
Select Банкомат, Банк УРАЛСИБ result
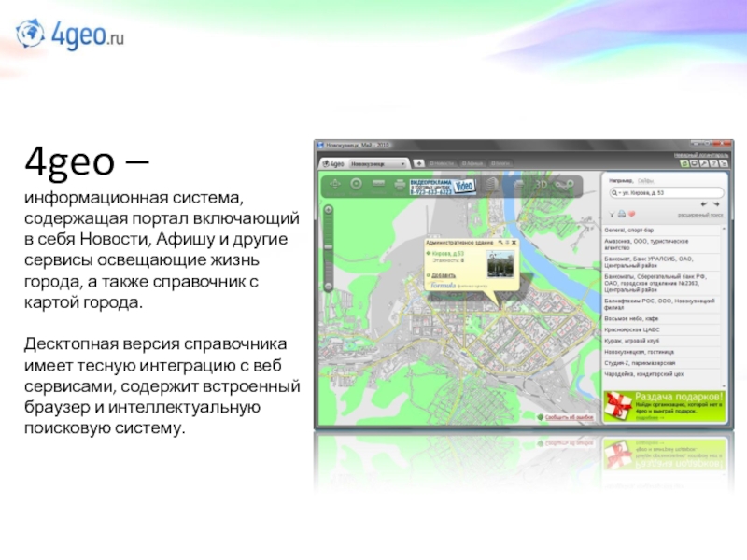point(662,262)
